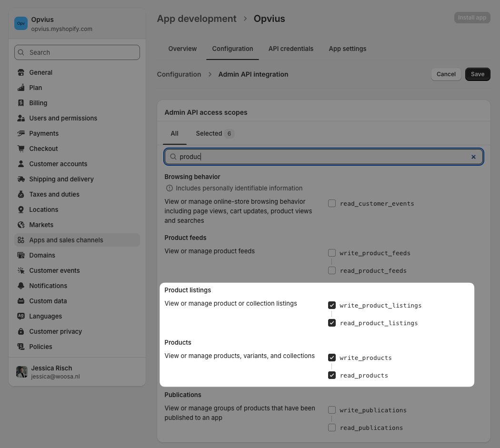This screenshot has width=500, height=448.
Task: Click the Taxes and duties icon
Action: click(x=21, y=194)
